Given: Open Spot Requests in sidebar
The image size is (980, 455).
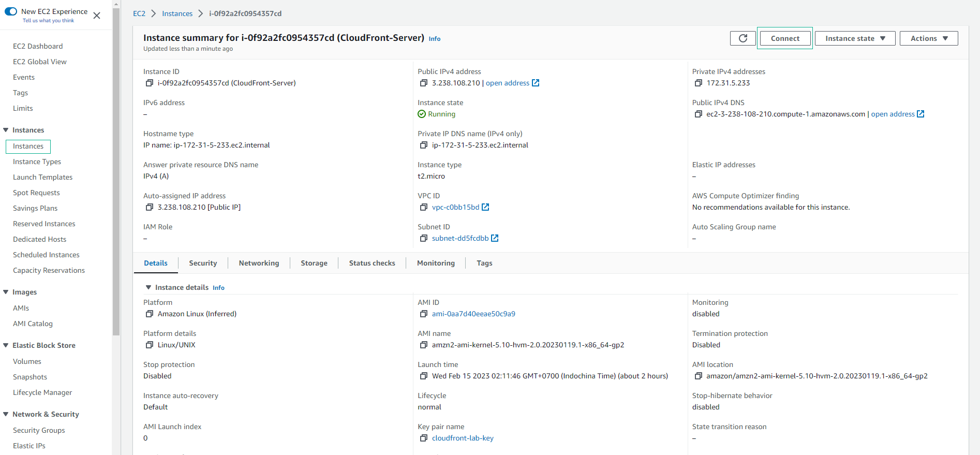Looking at the screenshot, I should coord(36,193).
